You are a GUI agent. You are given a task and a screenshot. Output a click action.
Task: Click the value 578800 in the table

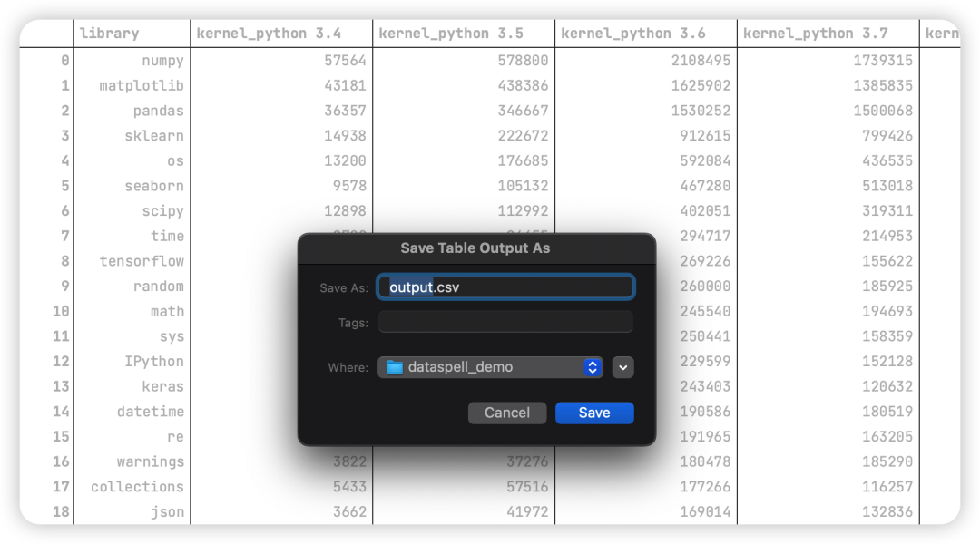pos(524,61)
